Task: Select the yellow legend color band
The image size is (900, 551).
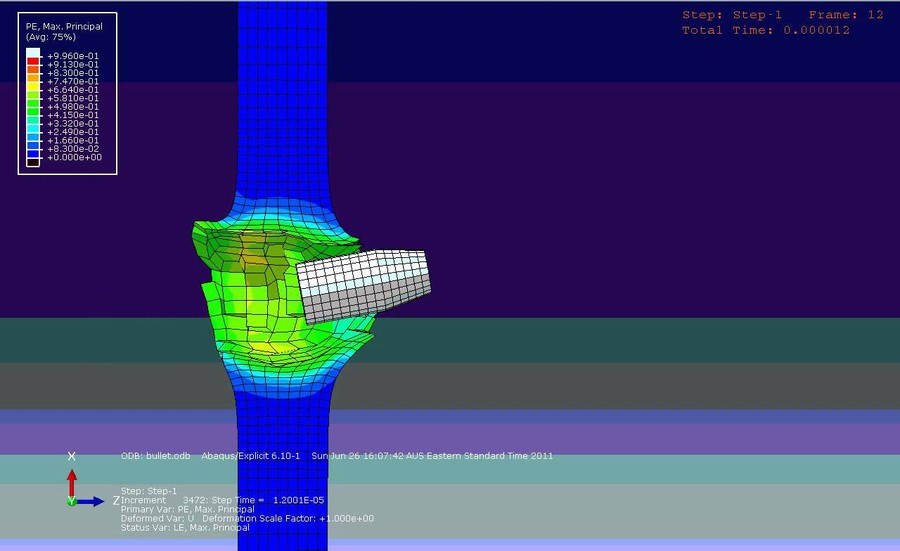Action: click(x=33, y=90)
